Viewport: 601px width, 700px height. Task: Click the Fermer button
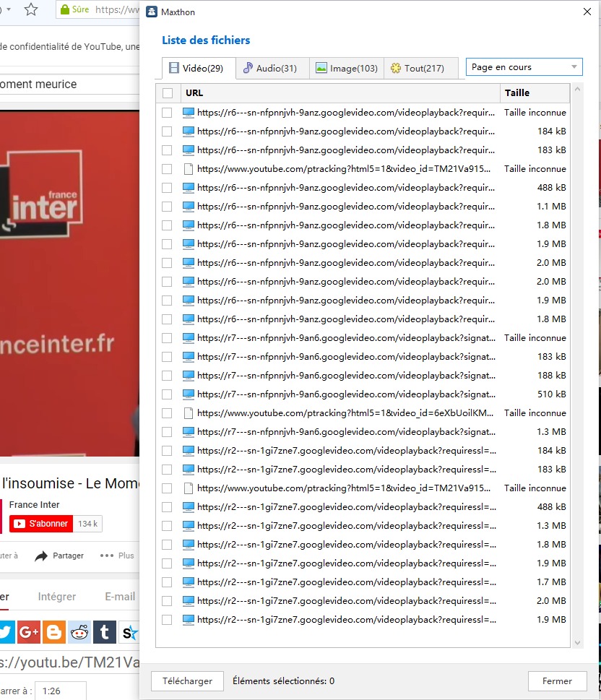(x=557, y=680)
